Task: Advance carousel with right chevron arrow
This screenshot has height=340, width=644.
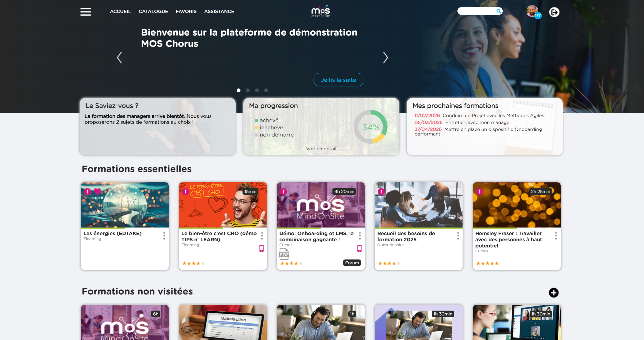Action: (x=385, y=57)
